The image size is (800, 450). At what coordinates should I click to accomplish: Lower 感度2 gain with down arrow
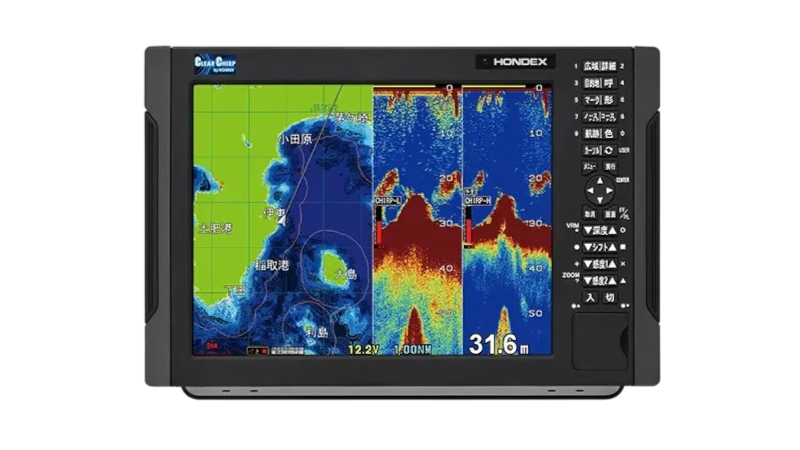pos(588,281)
